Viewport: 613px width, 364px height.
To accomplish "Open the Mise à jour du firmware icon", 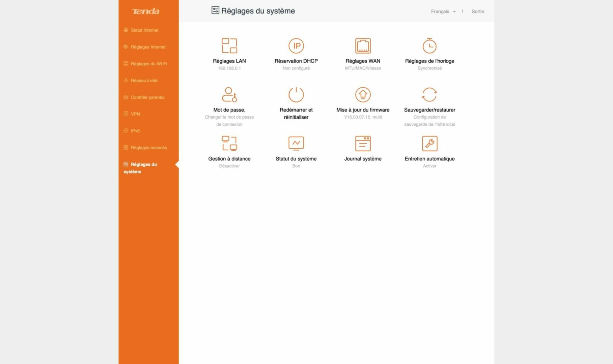I will pyautogui.click(x=363, y=95).
